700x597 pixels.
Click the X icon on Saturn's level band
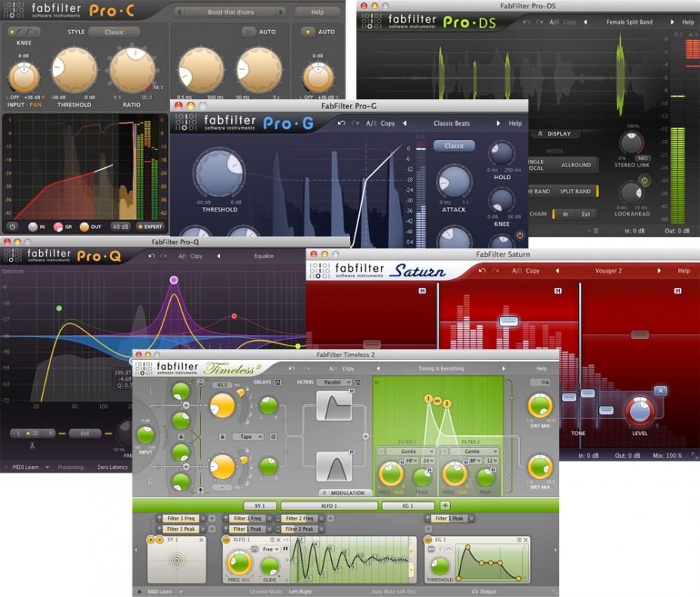coord(660,390)
